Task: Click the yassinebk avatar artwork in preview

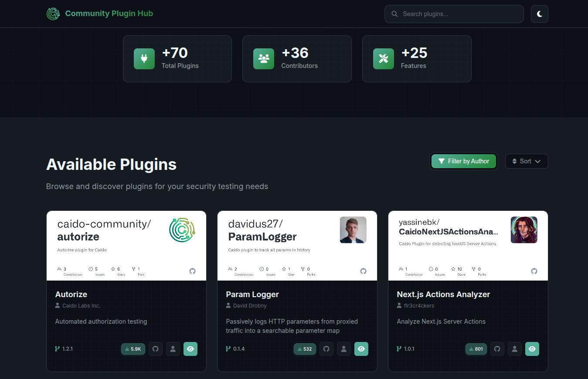Action: tap(524, 230)
